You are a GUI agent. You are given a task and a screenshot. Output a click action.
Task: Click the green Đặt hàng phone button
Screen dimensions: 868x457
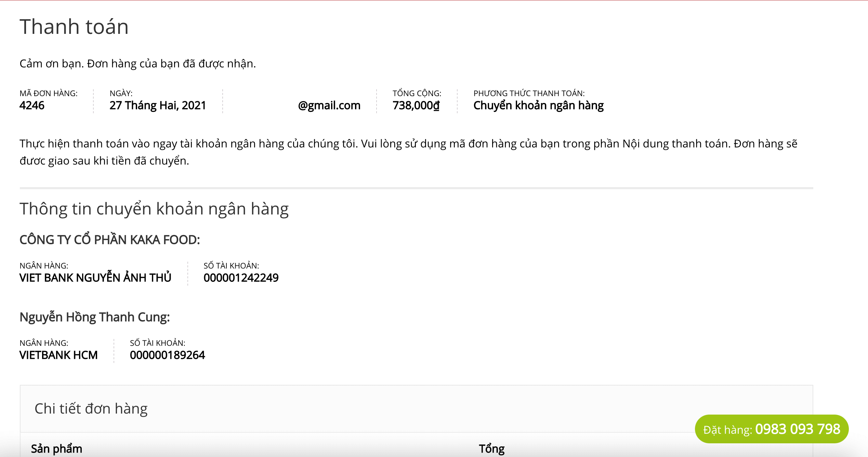[x=771, y=429]
